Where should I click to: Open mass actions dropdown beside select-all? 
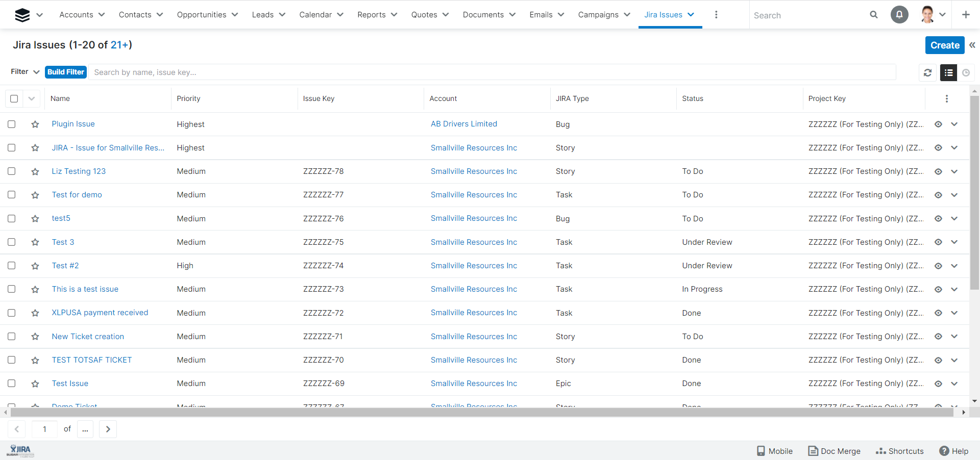pos(32,98)
